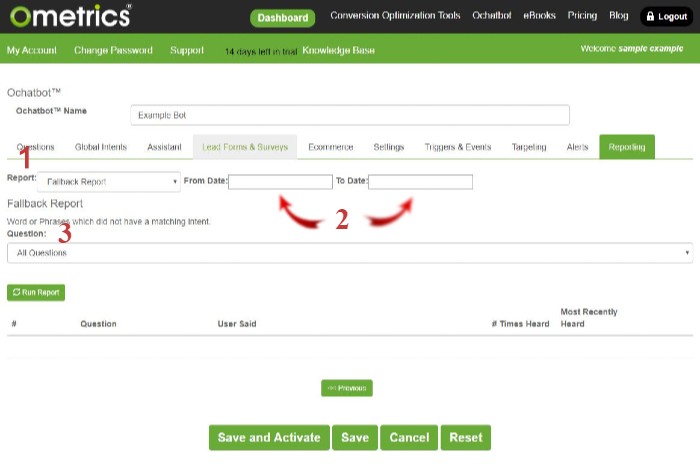This screenshot has width=700, height=464.
Task: Click Save and Activate
Action: 269,437
